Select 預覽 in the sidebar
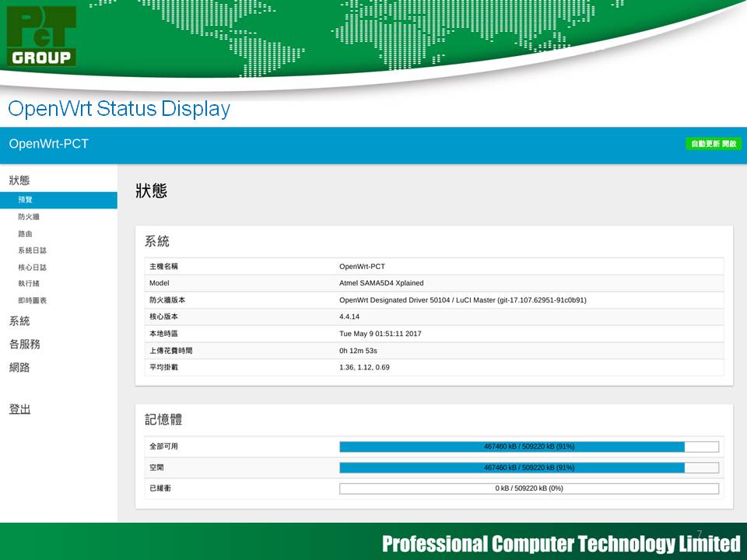747x560 pixels. click(x=26, y=200)
